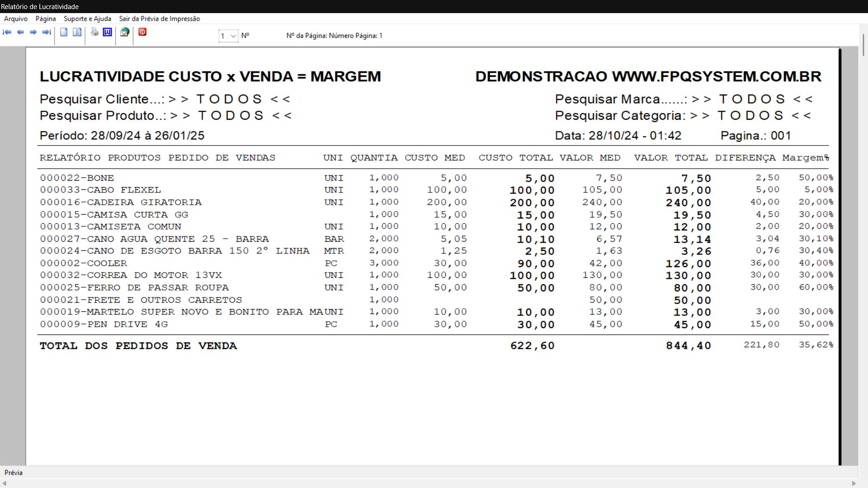Close preview with red power icon
The width and height of the screenshot is (868, 488).
pos(142,32)
